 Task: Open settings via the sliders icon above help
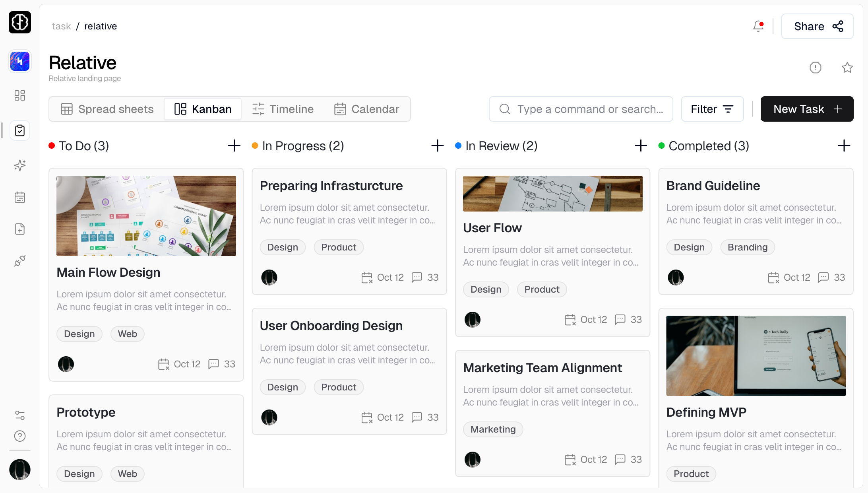tap(20, 415)
